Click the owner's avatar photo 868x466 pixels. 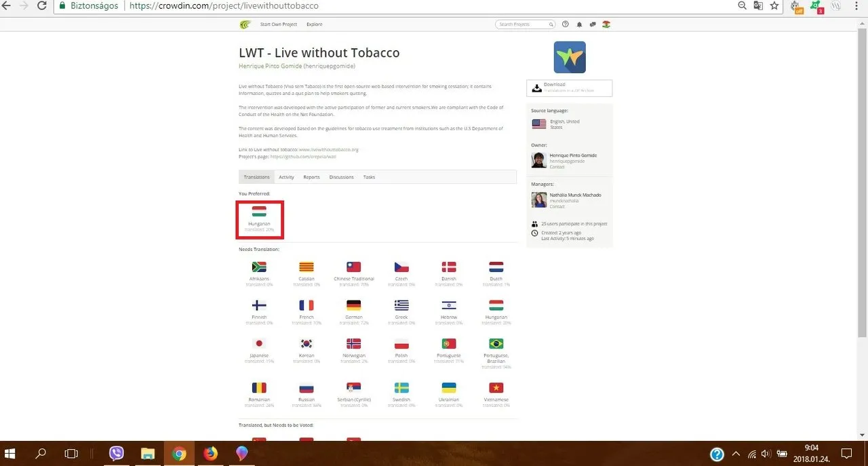[x=539, y=160]
